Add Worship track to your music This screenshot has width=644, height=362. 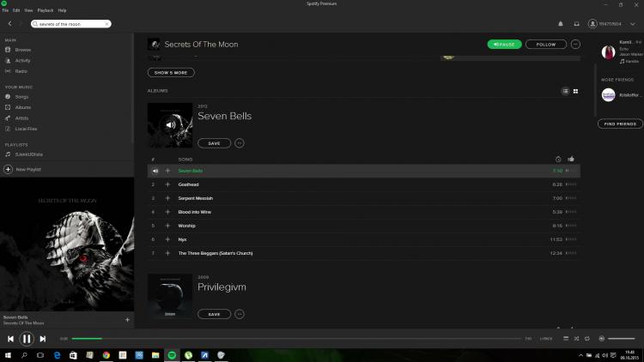167,226
